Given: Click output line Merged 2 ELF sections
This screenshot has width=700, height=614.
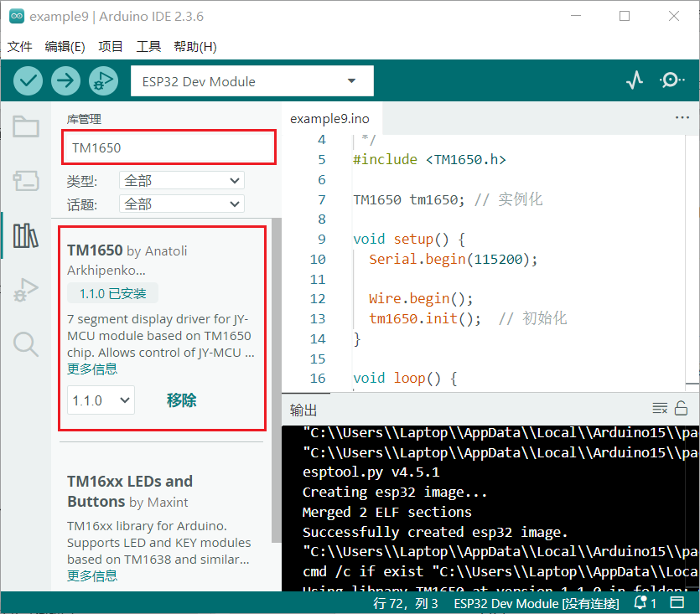Looking at the screenshot, I should point(386,513).
